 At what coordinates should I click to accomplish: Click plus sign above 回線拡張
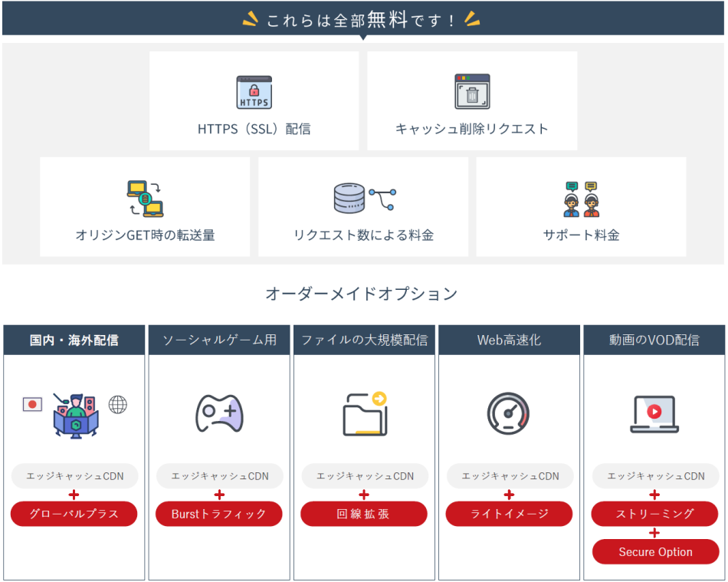point(364,495)
